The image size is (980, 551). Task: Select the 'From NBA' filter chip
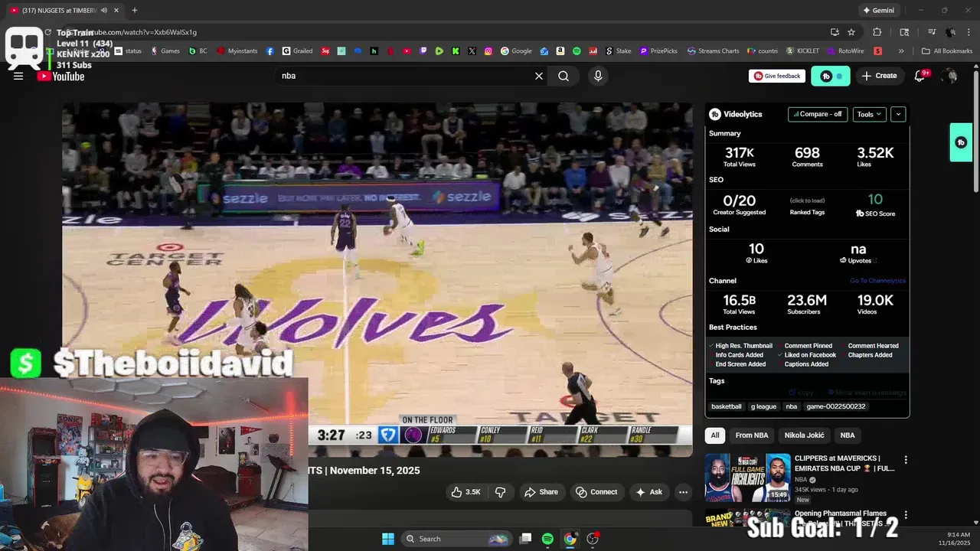[x=752, y=435]
